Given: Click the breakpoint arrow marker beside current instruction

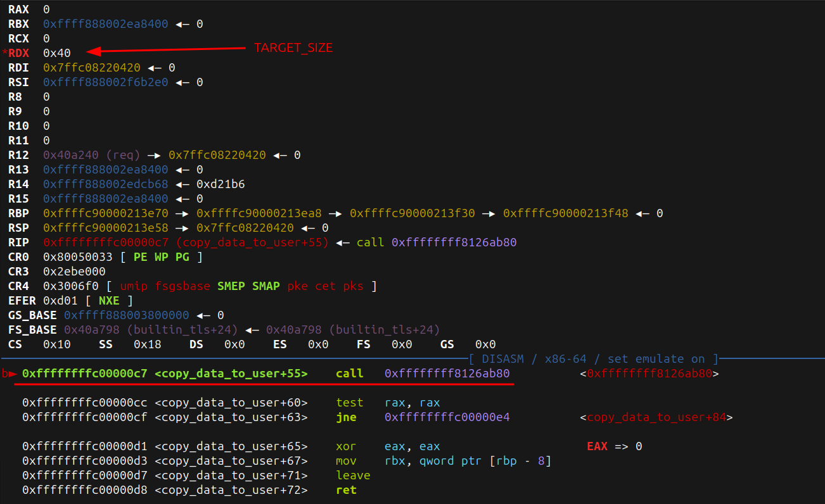Looking at the screenshot, I should click(x=9, y=374).
